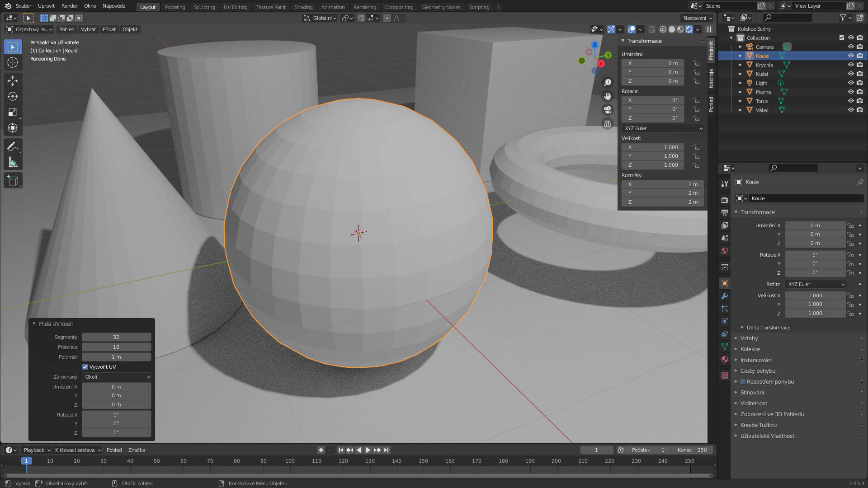Hide Torus via eye icon
The image size is (868, 488).
click(850, 101)
